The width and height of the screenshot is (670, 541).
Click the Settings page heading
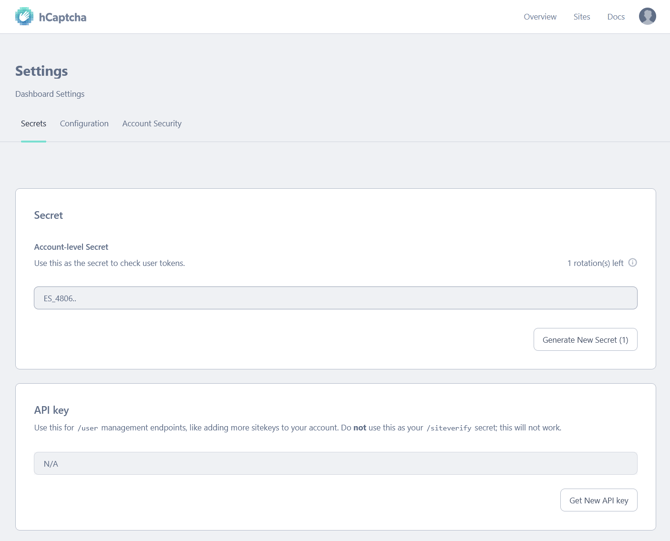42,71
